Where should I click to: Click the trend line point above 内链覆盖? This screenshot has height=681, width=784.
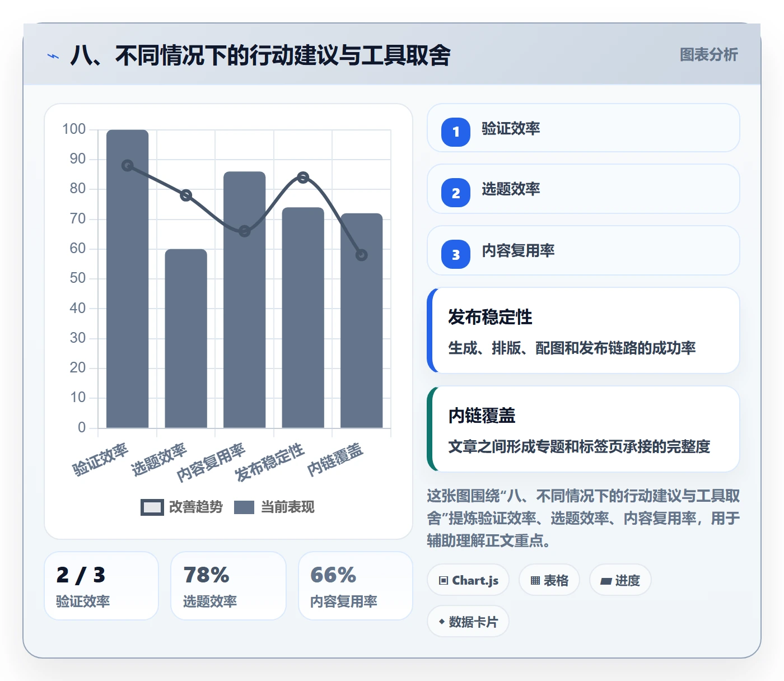coord(362,255)
